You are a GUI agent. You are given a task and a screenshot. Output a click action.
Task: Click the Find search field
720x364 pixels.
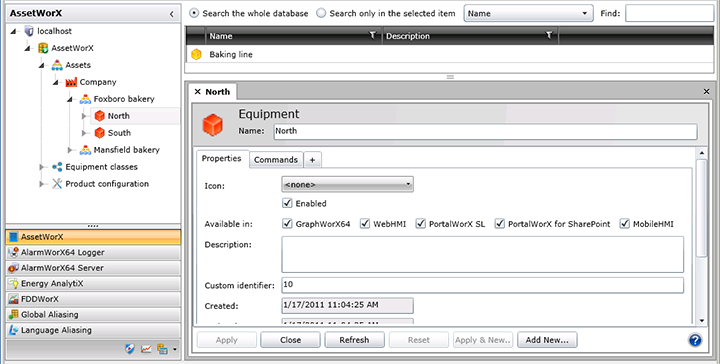click(669, 13)
